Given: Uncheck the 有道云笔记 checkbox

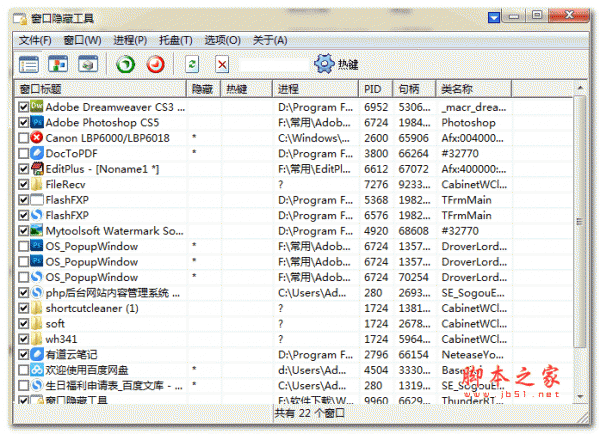Looking at the screenshot, I should 23,354.
